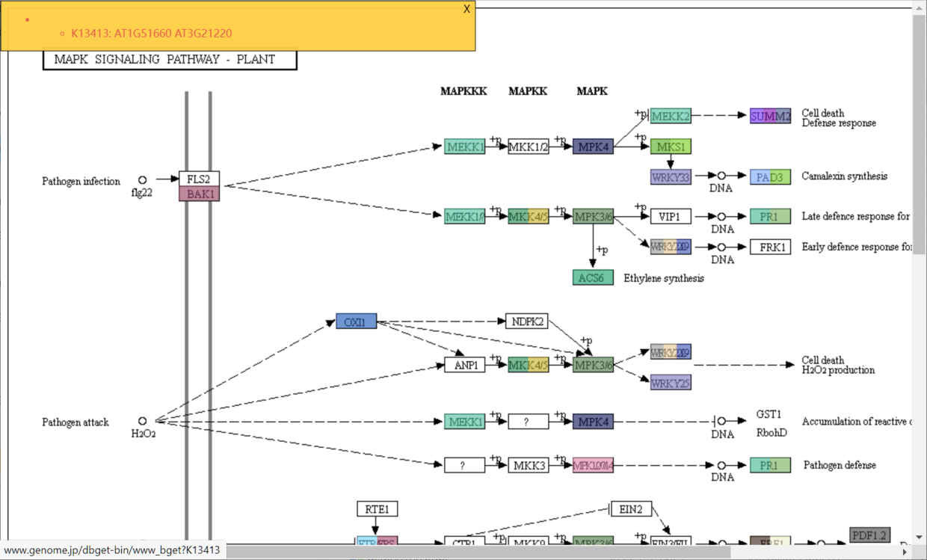Click the MEKK2 gene box
The width and height of the screenshot is (927, 560).
(x=671, y=116)
